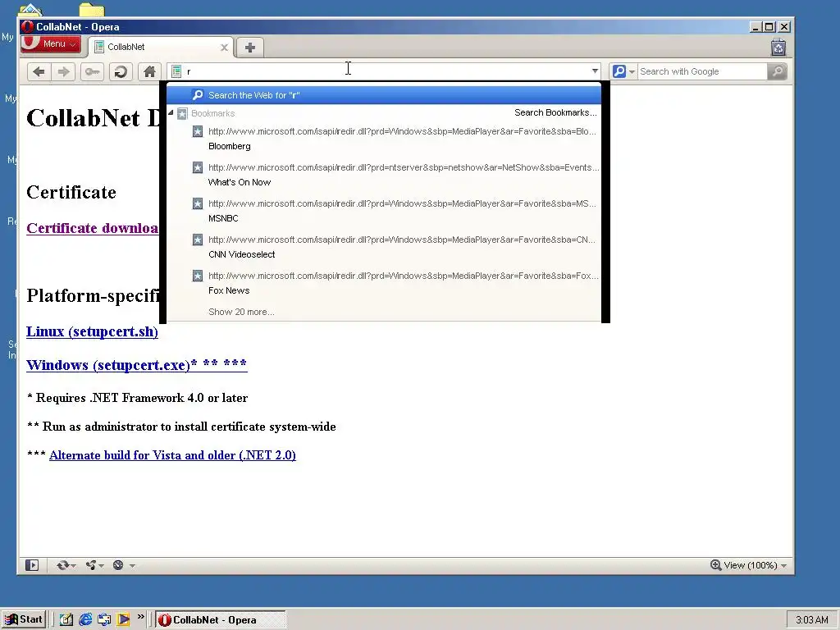
Task: Click the Bookmarks section star icon
Action: [x=181, y=113]
